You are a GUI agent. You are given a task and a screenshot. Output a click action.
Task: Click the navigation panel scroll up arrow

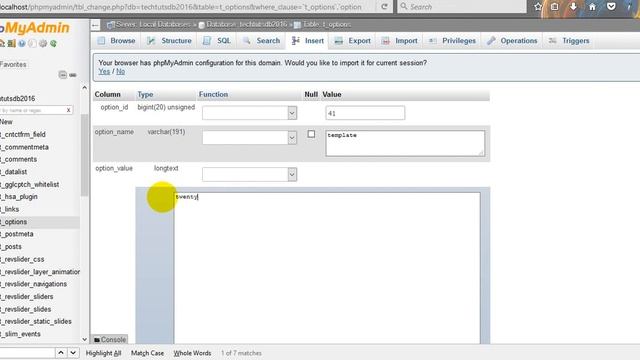(84, 88)
